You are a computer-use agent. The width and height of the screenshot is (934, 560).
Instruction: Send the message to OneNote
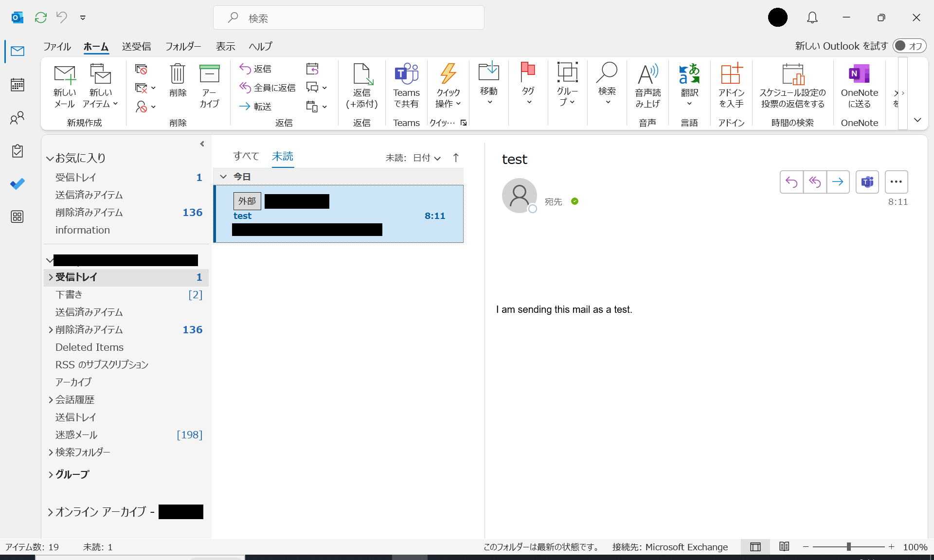(859, 86)
